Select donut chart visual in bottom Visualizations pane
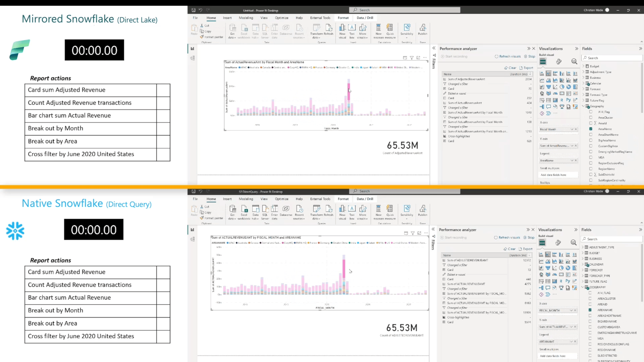The height and width of the screenshot is (362, 644). [568, 268]
